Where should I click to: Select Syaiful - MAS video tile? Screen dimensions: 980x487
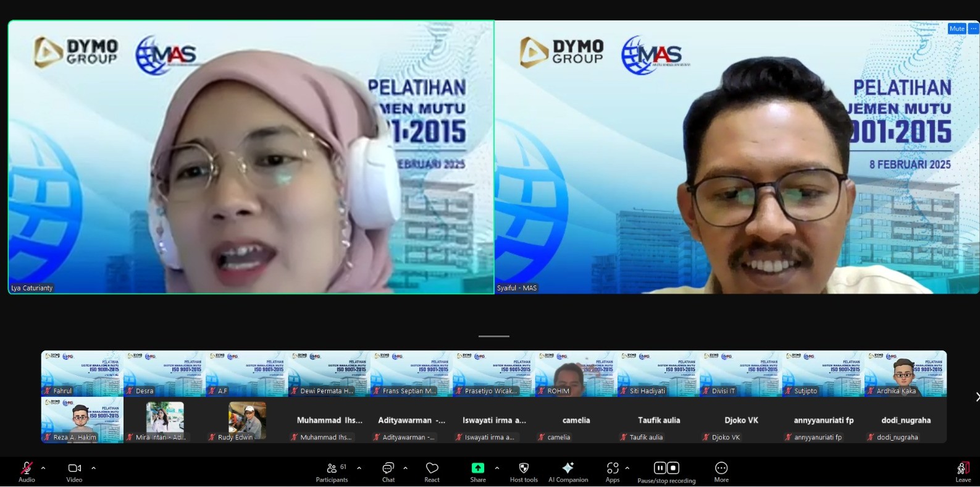(737, 157)
